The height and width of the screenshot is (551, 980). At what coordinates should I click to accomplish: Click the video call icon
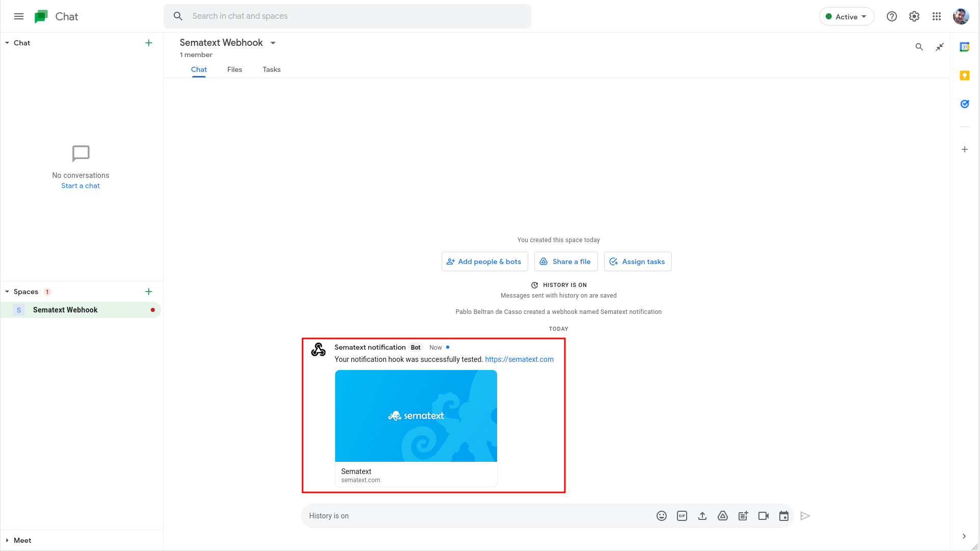pyautogui.click(x=764, y=515)
